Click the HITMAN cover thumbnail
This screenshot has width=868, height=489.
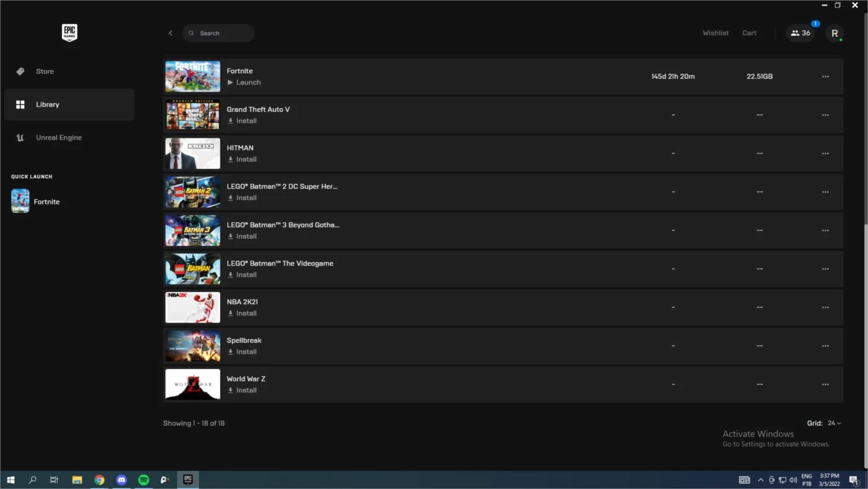(193, 153)
